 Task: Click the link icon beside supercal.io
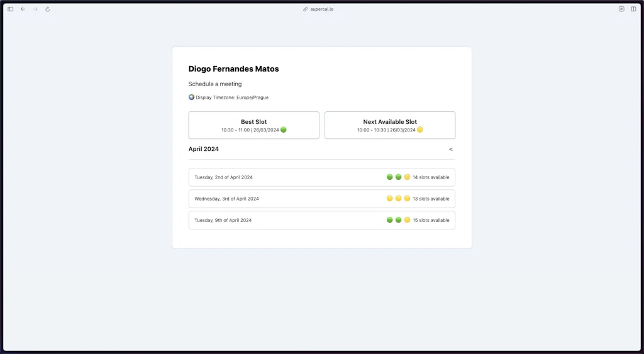coord(306,9)
